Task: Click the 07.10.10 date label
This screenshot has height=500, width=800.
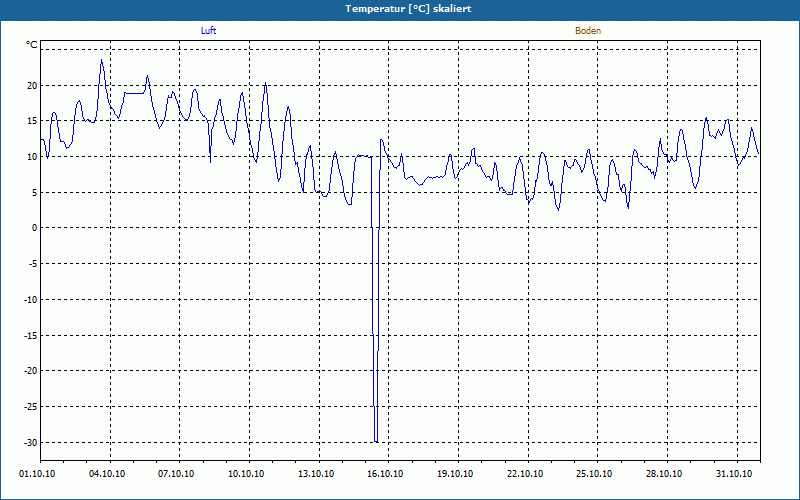Action: click(176, 474)
